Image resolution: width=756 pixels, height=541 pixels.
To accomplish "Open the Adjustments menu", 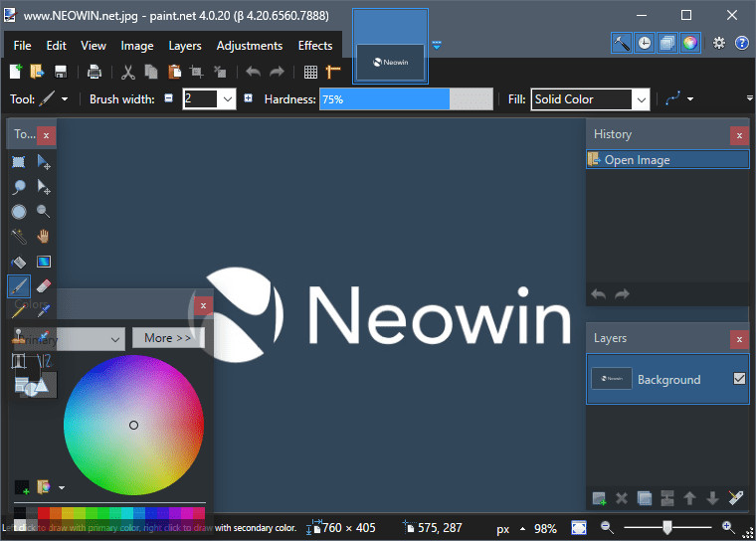I will [x=250, y=46].
